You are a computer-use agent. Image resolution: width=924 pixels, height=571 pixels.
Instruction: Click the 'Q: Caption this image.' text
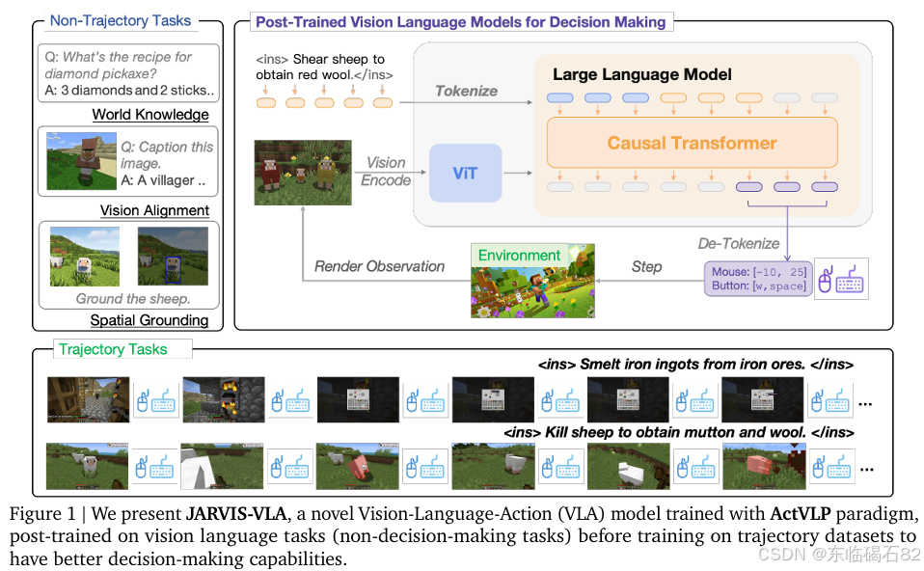coord(167,154)
